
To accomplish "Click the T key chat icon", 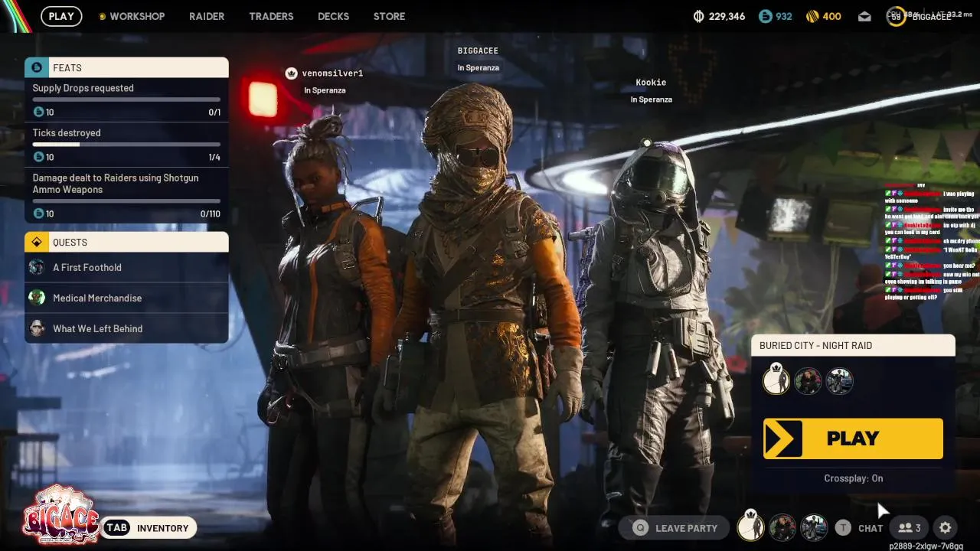I will [843, 527].
